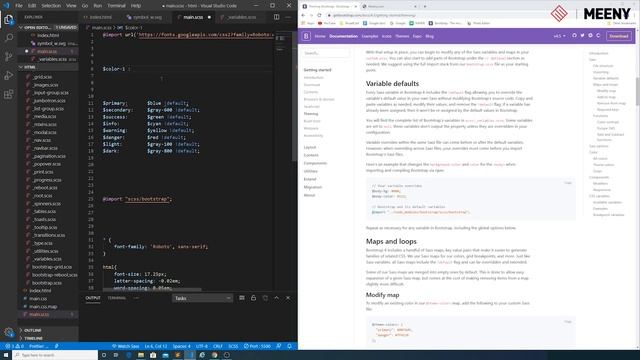Open _modal.scss in the explorer
640x360 pixels.
pyautogui.click(x=44, y=132)
